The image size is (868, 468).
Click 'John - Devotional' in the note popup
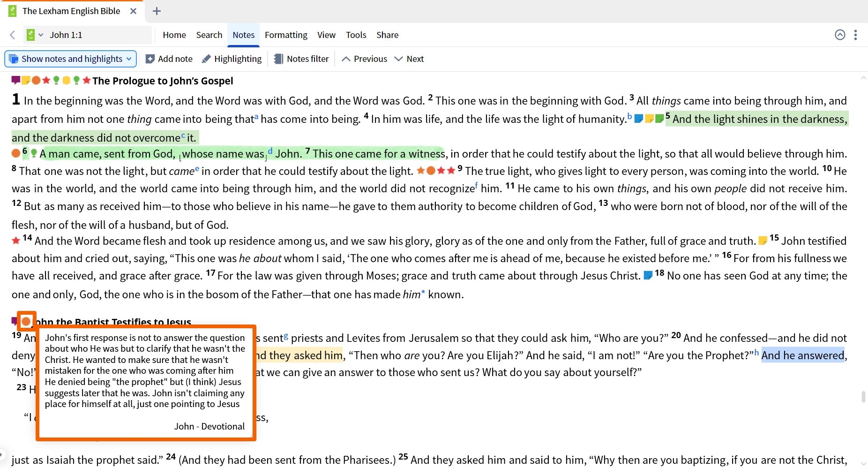(210, 426)
